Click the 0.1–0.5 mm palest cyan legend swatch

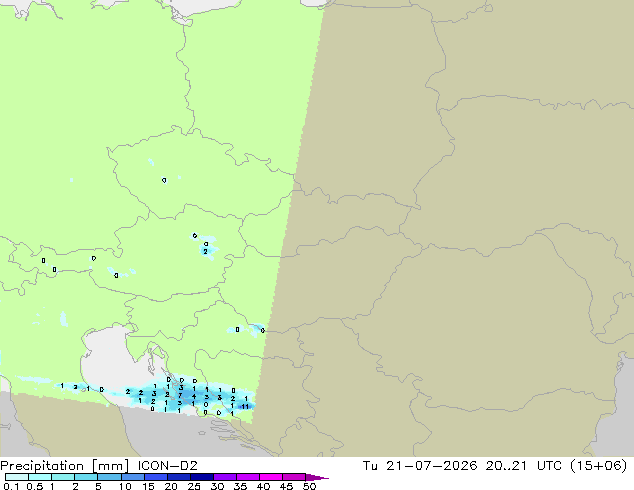pyautogui.click(x=17, y=477)
